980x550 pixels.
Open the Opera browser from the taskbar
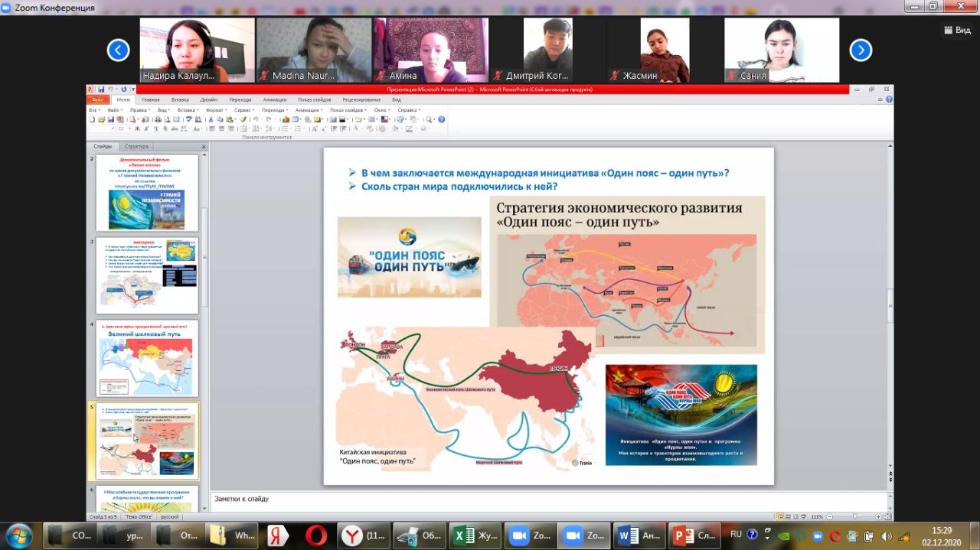pyautogui.click(x=316, y=535)
